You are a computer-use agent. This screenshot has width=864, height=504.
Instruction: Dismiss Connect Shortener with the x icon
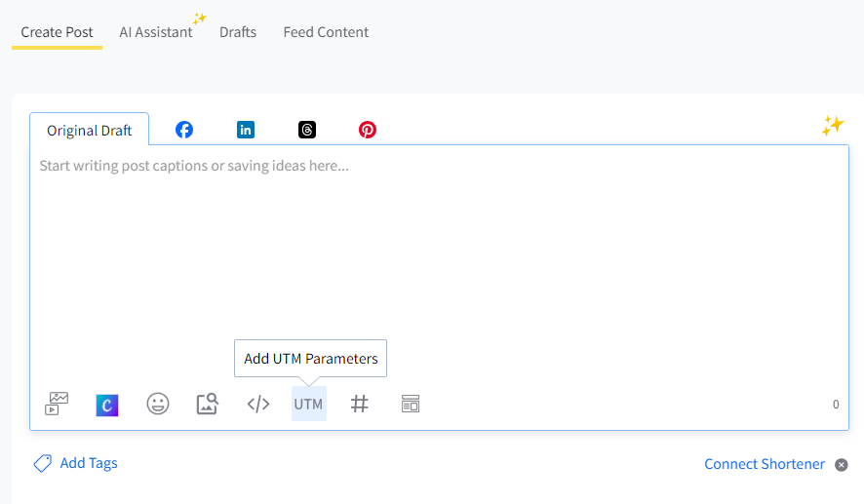click(842, 465)
